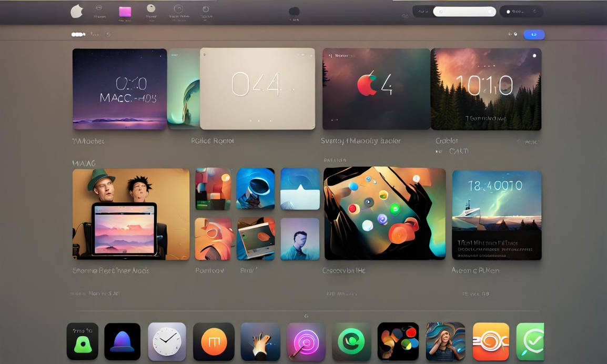Toggle the blue switch at the top right
Image resolution: width=607 pixels, height=364 pixels.
click(534, 34)
